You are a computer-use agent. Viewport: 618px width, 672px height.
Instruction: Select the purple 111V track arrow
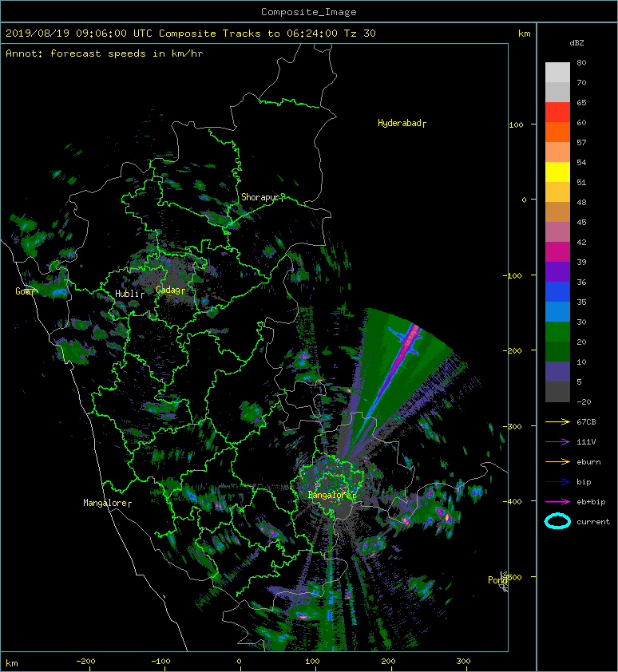(557, 441)
